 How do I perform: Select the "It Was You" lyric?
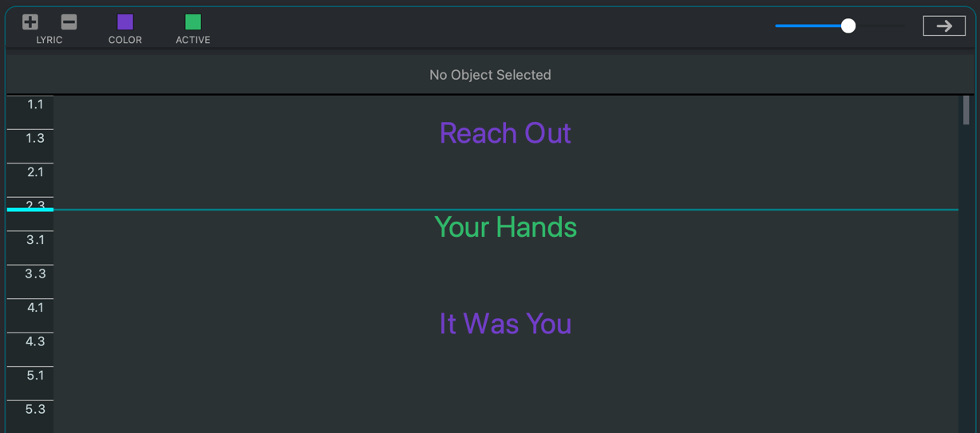click(505, 324)
